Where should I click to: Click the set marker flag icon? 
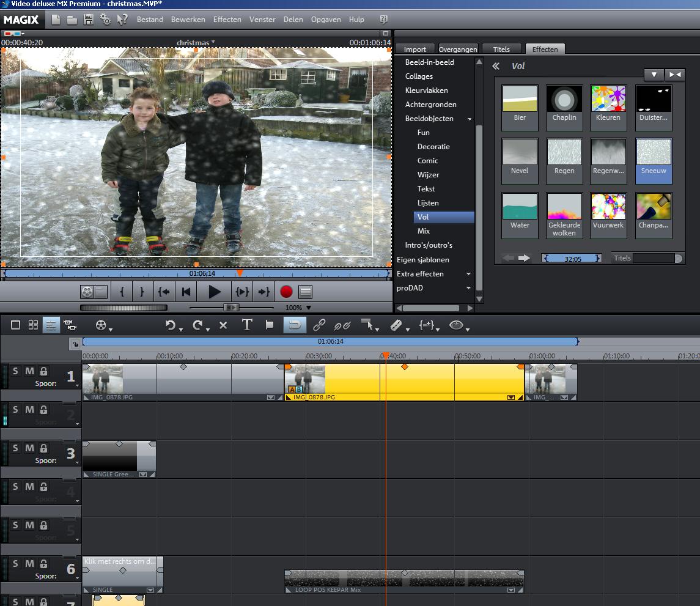270,325
